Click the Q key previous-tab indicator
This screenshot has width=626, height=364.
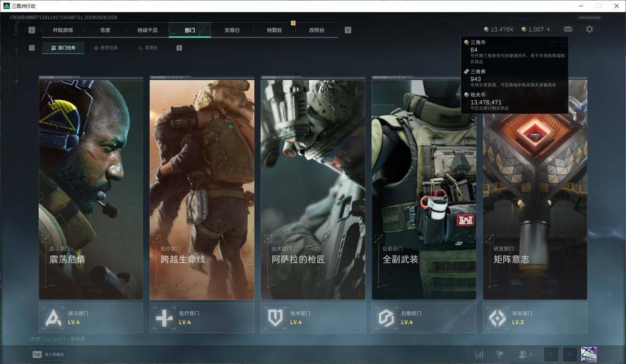[32, 30]
